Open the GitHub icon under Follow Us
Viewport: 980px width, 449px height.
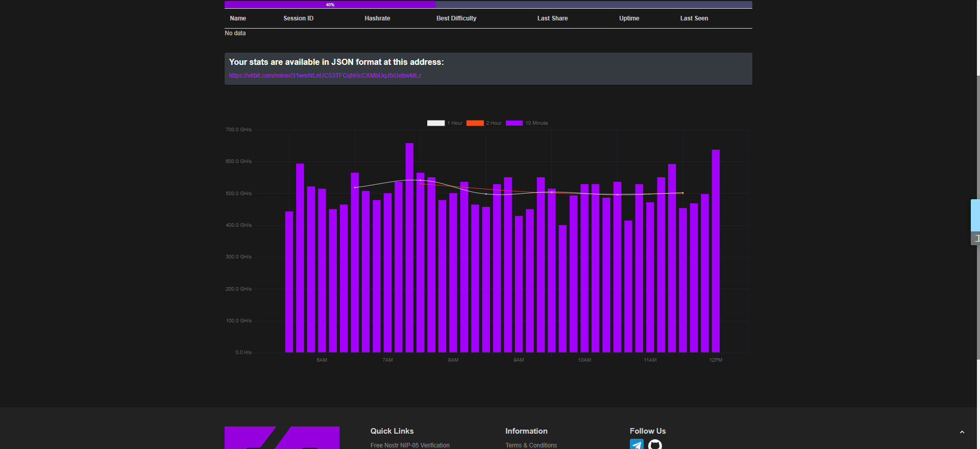pyautogui.click(x=655, y=444)
